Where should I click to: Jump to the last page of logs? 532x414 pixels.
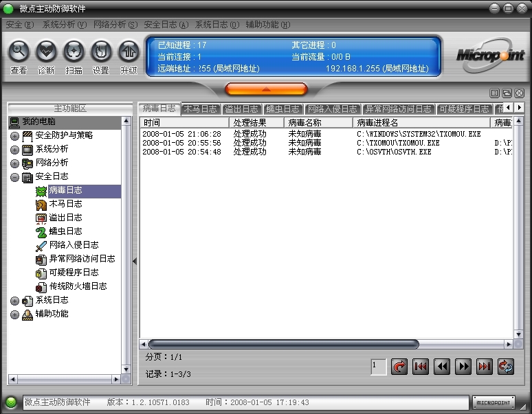click(x=485, y=367)
